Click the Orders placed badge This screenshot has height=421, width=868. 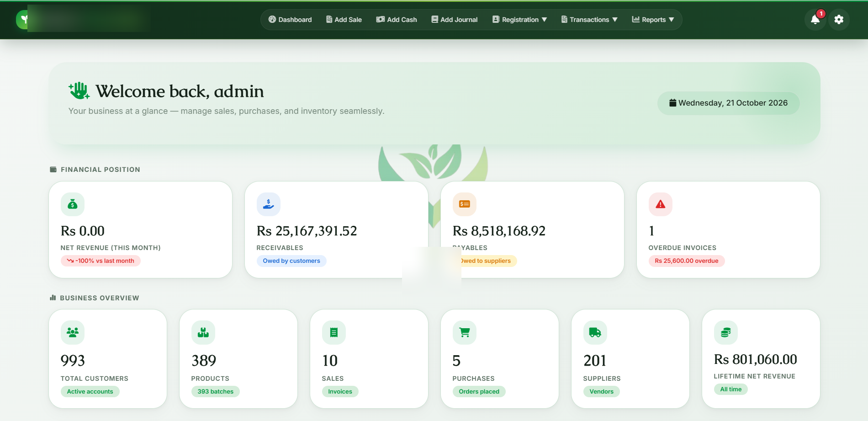point(479,391)
